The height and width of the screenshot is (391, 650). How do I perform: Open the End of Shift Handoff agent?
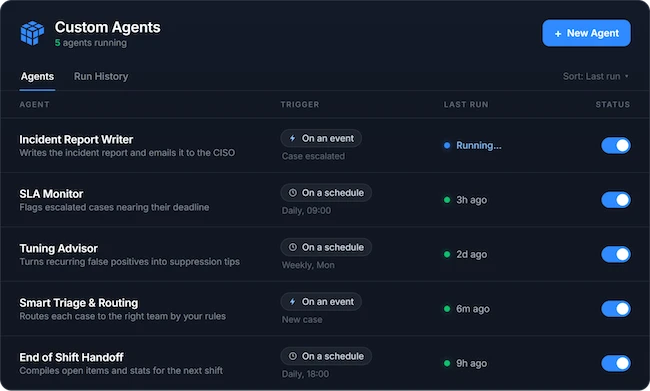coord(71,357)
